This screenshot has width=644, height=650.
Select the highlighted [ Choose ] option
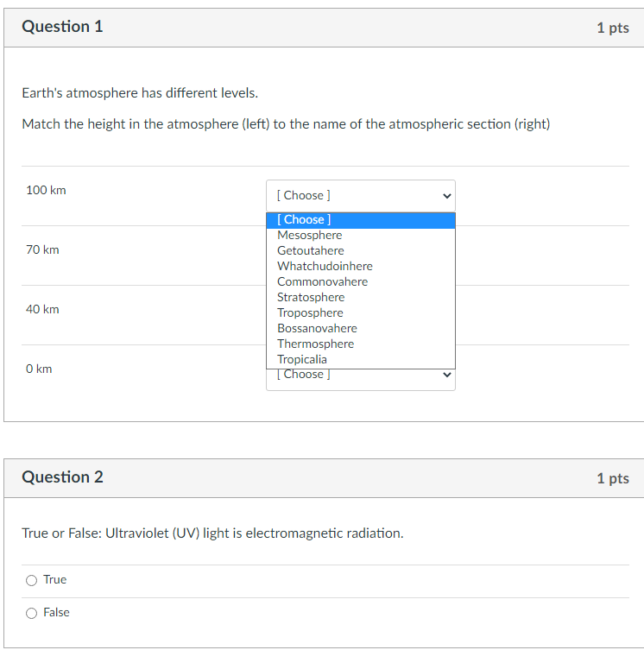tap(360, 220)
